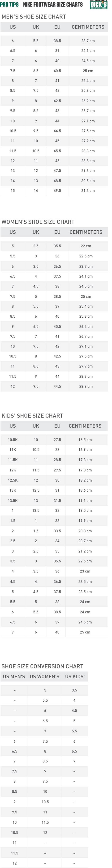Image resolution: width=112 pixels, height=868 pixels.
Task: Click the Nike Footwear Size Charts title
Action: [x=53, y=4]
